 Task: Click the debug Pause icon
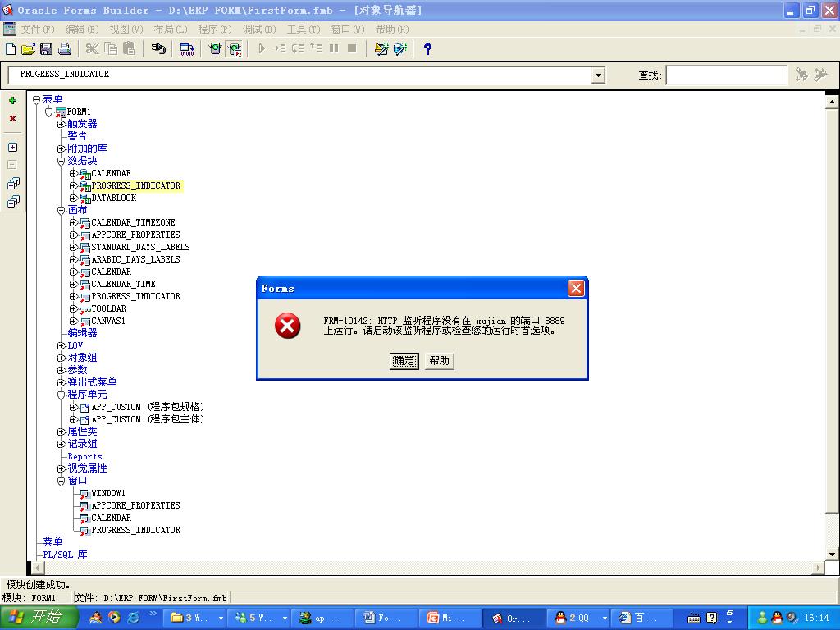(x=334, y=49)
